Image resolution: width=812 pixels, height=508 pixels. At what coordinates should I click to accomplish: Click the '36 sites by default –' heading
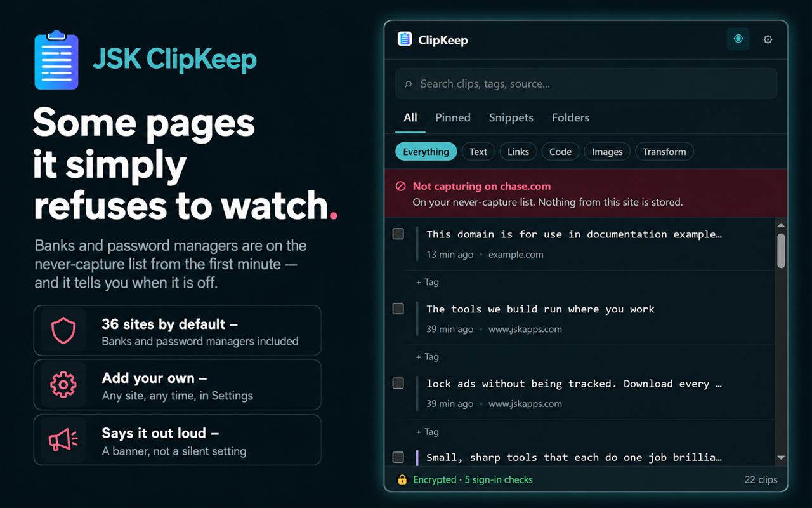(x=170, y=324)
